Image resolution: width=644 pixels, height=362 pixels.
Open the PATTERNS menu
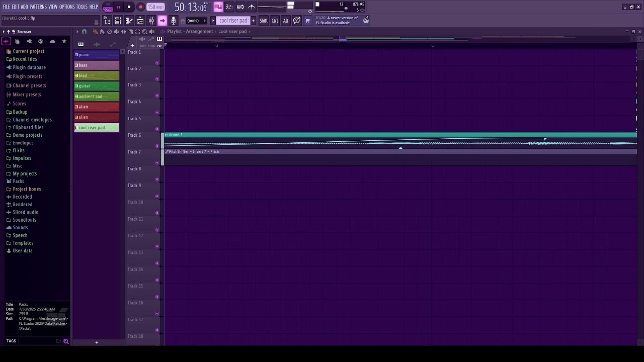38,7
